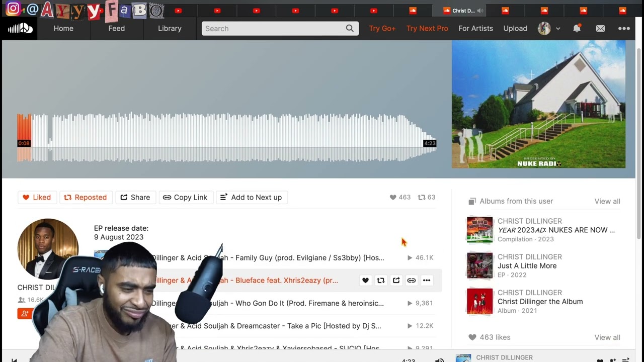Click the 0:08 elapsed time label

[x=24, y=143]
